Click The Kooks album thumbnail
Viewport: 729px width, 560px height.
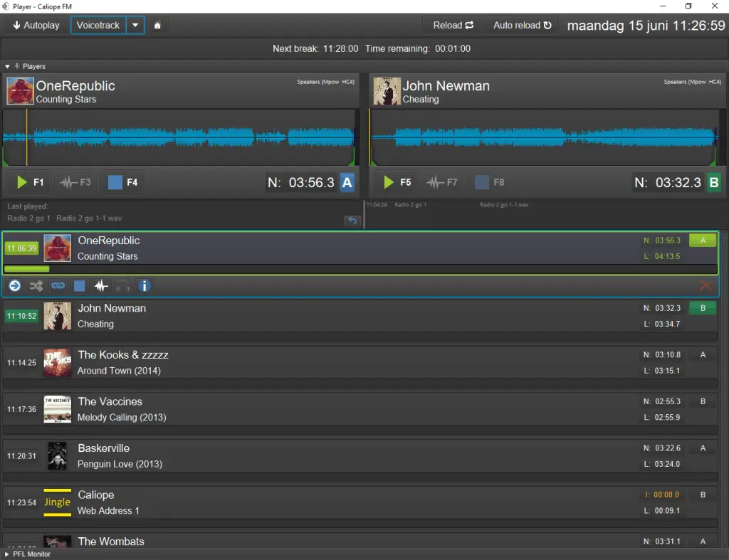(57, 362)
